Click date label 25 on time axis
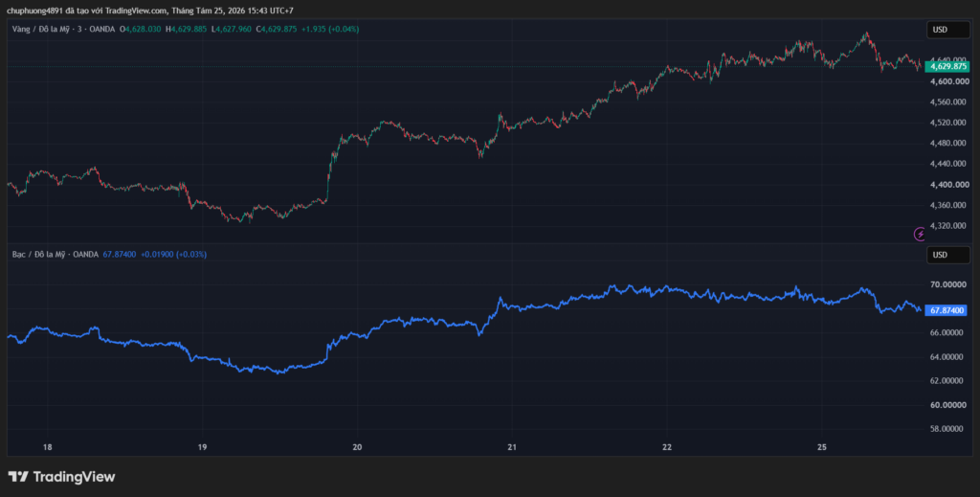The width and height of the screenshot is (980, 497). [822, 447]
